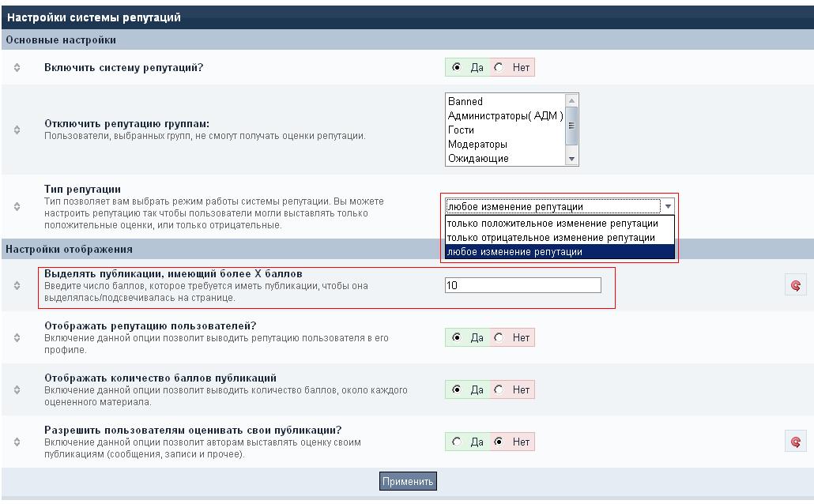The height and width of the screenshot is (504, 814).
Task: Select "Гости" in the groups list
Action: point(461,130)
